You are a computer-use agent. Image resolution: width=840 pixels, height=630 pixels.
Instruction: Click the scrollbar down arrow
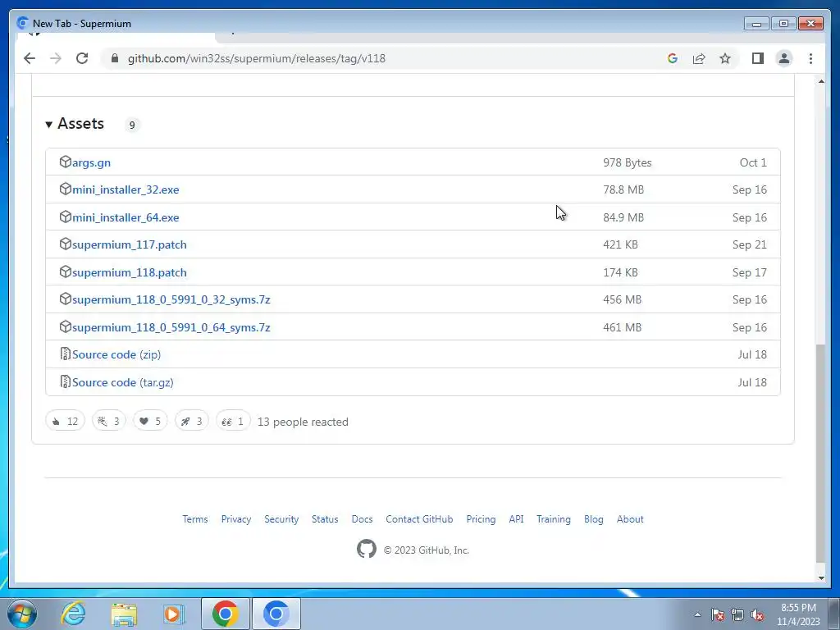820,577
